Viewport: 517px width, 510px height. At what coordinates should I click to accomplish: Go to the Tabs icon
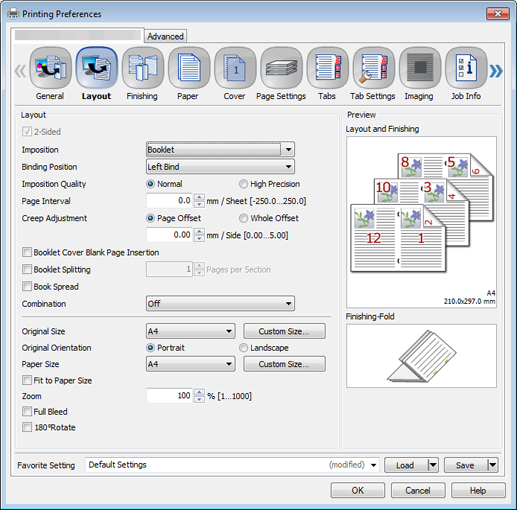tap(328, 68)
